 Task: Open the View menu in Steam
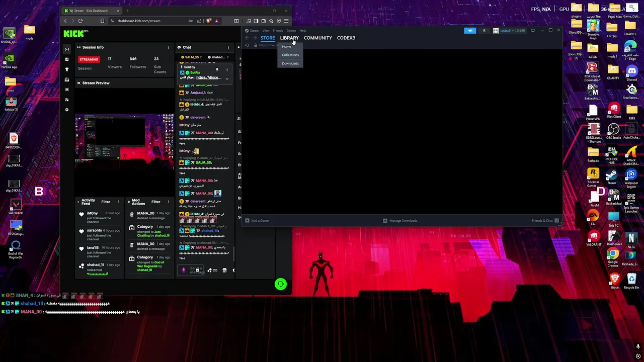tap(266, 31)
